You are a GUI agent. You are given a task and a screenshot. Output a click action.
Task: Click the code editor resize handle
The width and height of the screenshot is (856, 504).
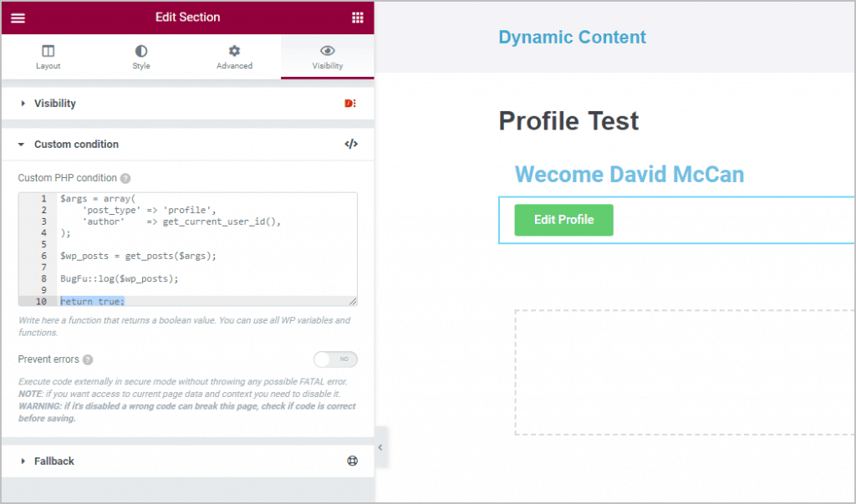(353, 302)
